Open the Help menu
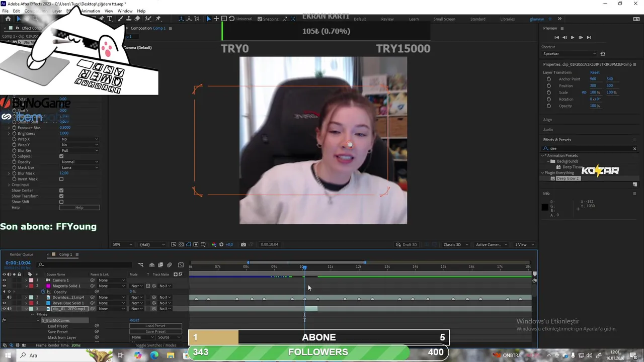The height and width of the screenshot is (362, 644). (141, 11)
